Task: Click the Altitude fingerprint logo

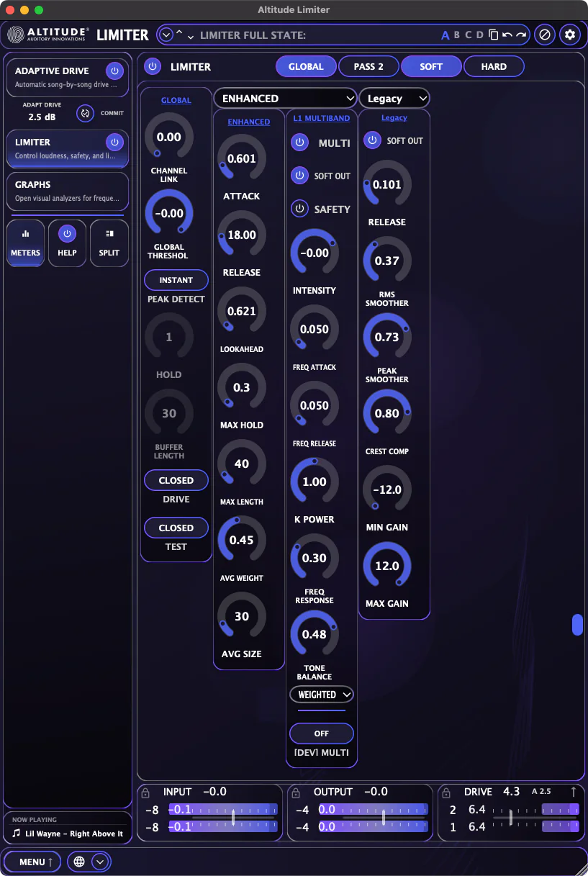Action: pyautogui.click(x=17, y=35)
